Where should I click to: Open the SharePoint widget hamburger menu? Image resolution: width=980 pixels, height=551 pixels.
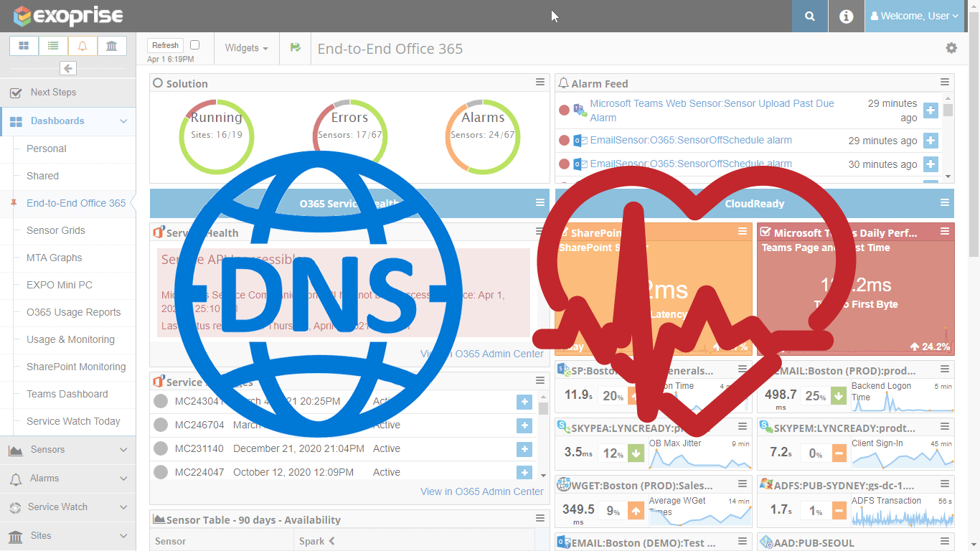click(x=743, y=232)
